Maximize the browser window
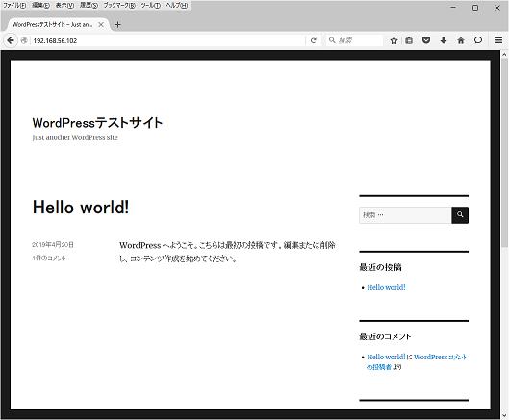 475,8
